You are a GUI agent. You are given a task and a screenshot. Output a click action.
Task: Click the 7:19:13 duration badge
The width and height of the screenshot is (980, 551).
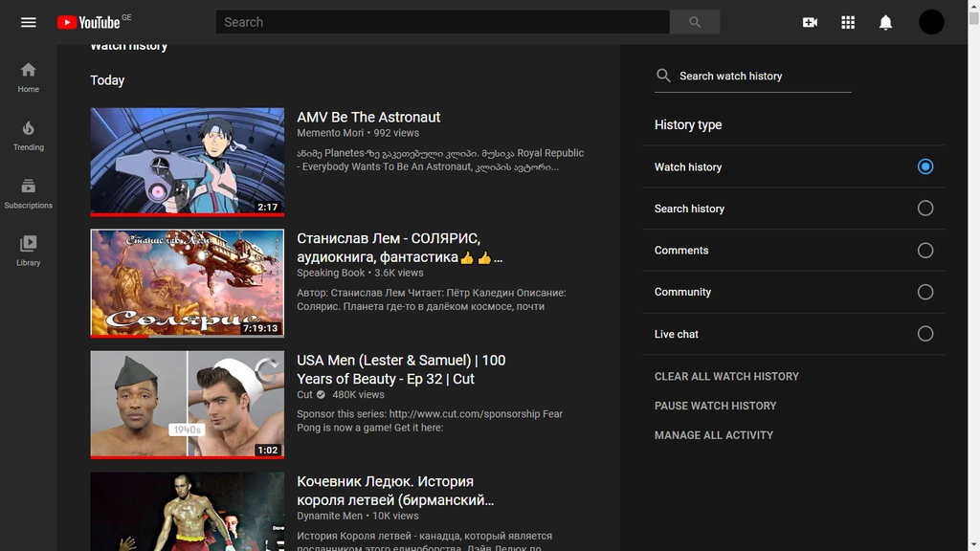pos(260,329)
